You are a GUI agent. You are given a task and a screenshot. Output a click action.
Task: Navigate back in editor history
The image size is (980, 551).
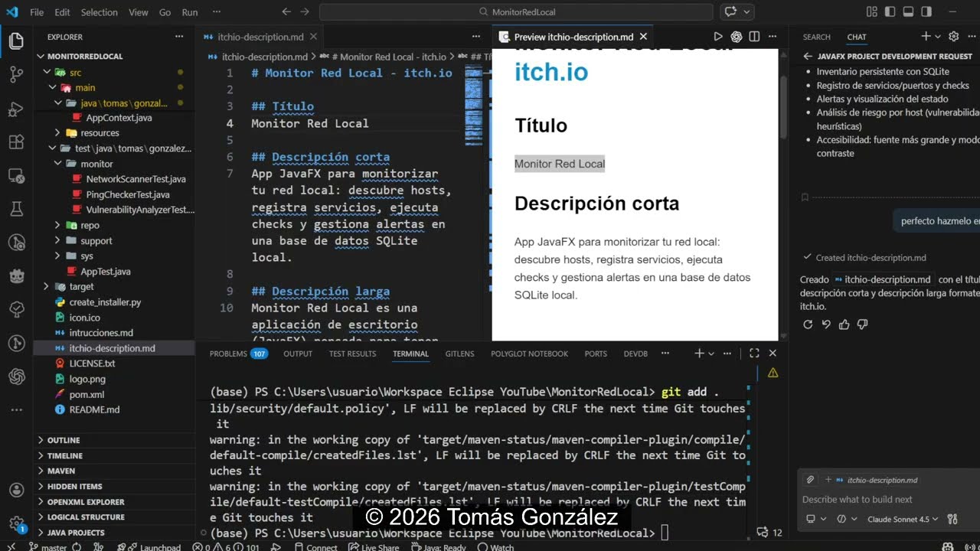[286, 11]
